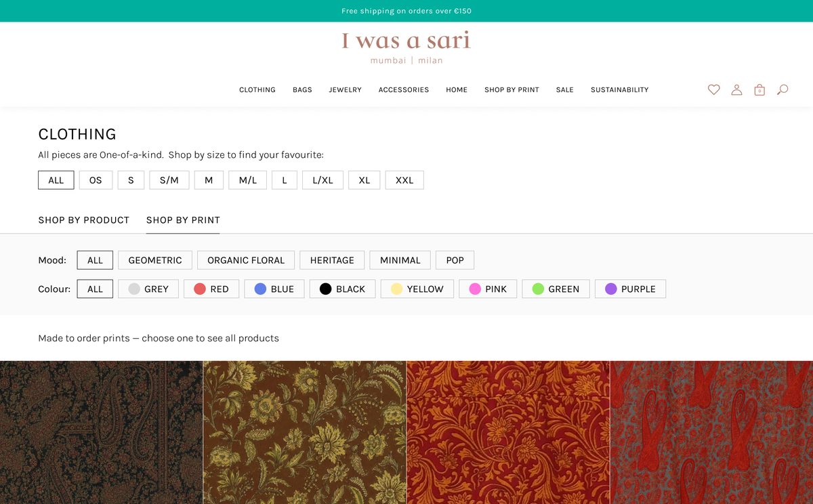Open Shop By Print in top navigation
The image size is (813, 504).
click(x=512, y=89)
